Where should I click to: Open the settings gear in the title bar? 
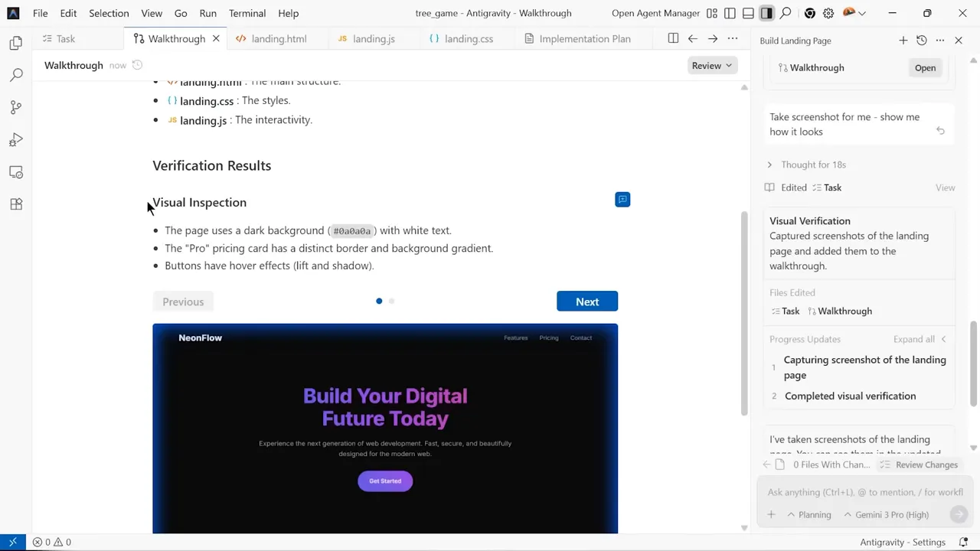(828, 13)
